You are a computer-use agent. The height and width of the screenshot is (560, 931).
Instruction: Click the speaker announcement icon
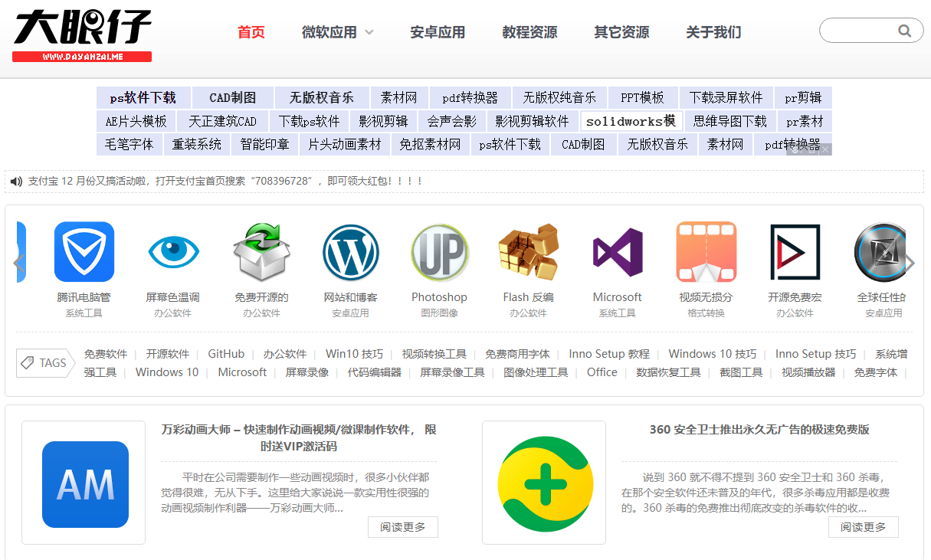click(x=16, y=182)
